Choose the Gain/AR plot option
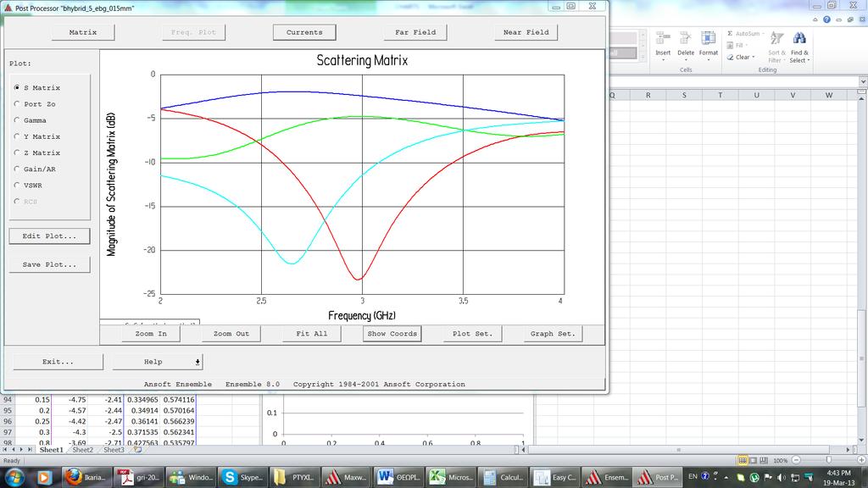Viewport: 868px width, 488px height. (17, 169)
